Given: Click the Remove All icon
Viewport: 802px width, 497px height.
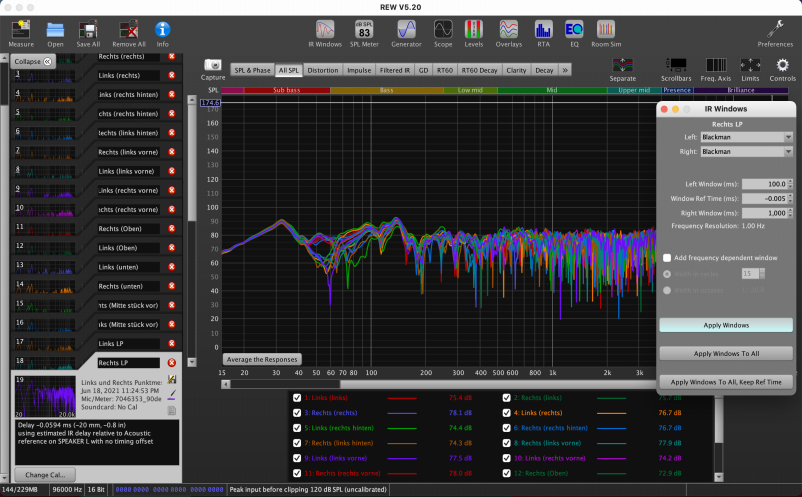Looking at the screenshot, I should point(128,34).
